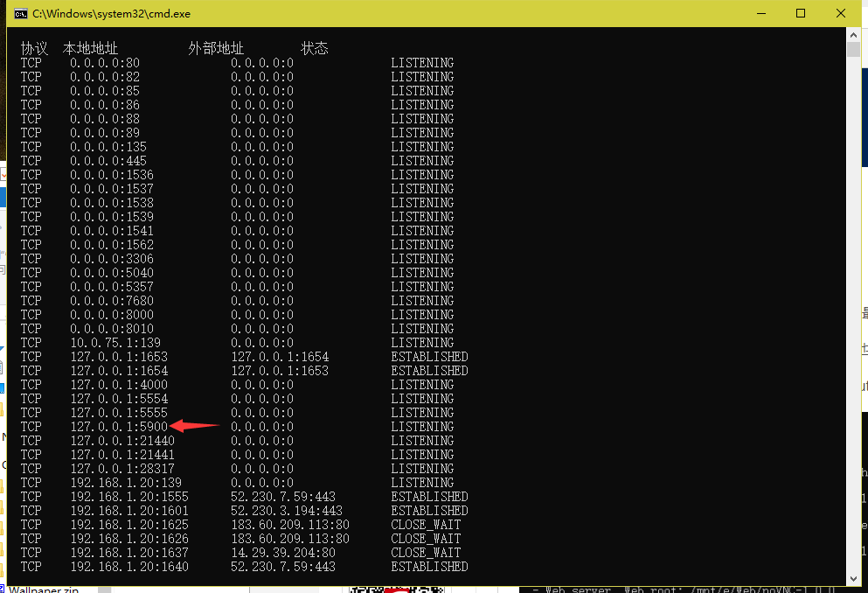
Task: Select local address 127.0.0.1:4000
Action: pos(119,385)
